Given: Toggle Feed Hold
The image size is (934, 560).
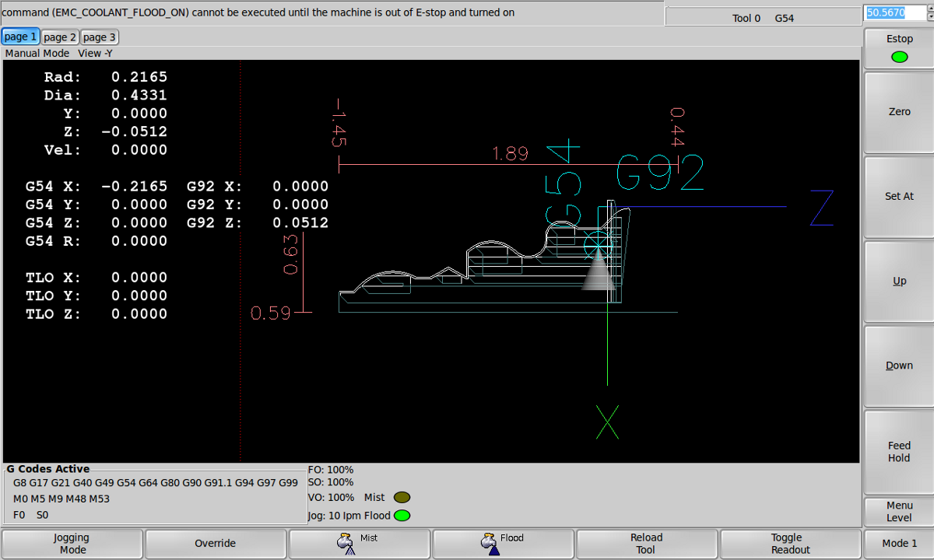Looking at the screenshot, I should coord(899,452).
